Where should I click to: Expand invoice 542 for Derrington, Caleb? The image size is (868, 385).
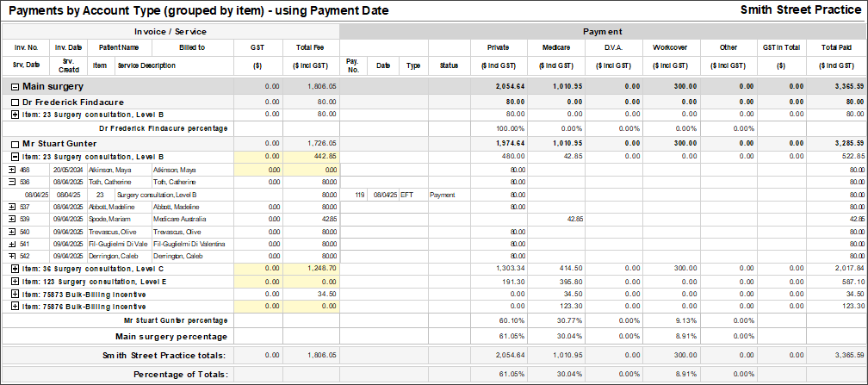tap(12, 257)
